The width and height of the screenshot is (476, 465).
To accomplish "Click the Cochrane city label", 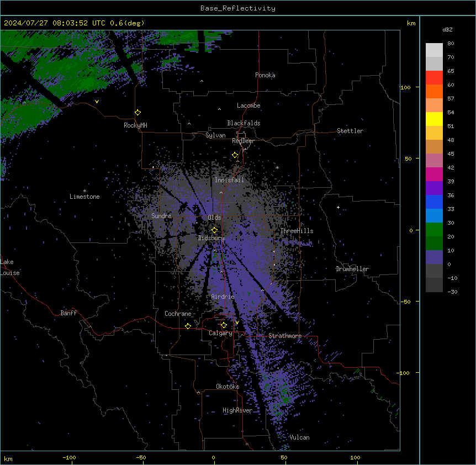I will 178,314.
